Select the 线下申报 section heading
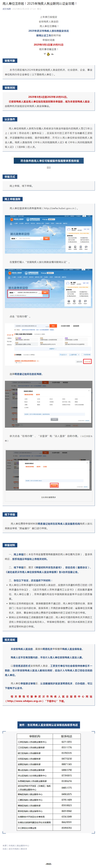Screen dimensions: 98x868 coord(10,514)
